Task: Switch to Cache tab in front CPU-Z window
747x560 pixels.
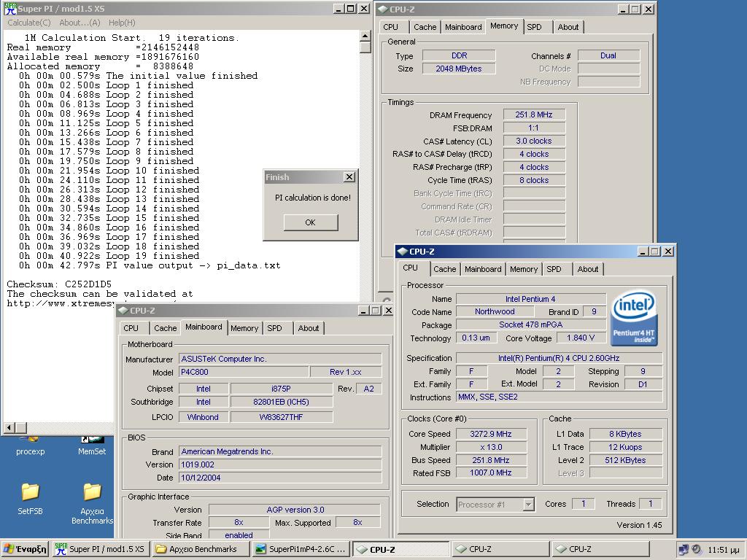Action: (444, 269)
